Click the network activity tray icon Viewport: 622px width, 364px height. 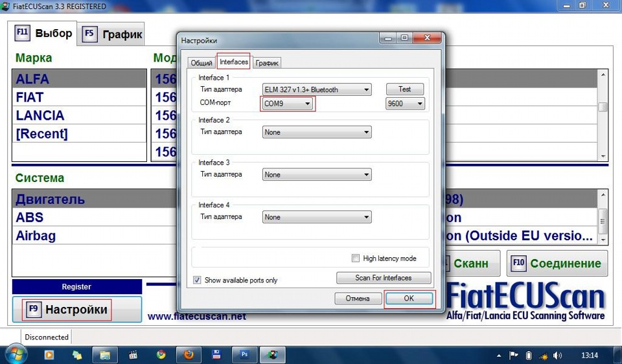[543, 356]
